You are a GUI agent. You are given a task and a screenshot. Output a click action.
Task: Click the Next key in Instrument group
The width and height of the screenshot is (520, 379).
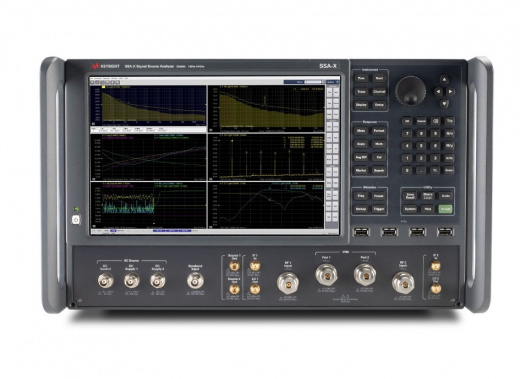coord(379,78)
